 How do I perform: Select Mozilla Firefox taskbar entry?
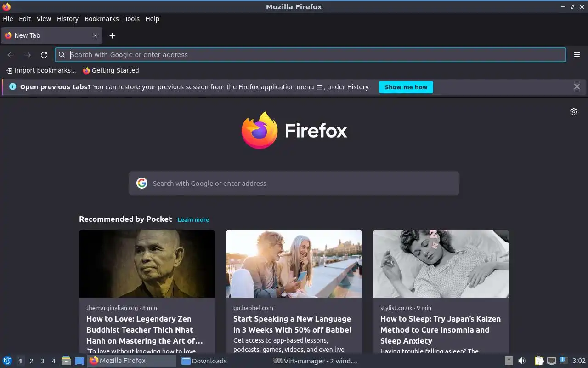(132, 361)
